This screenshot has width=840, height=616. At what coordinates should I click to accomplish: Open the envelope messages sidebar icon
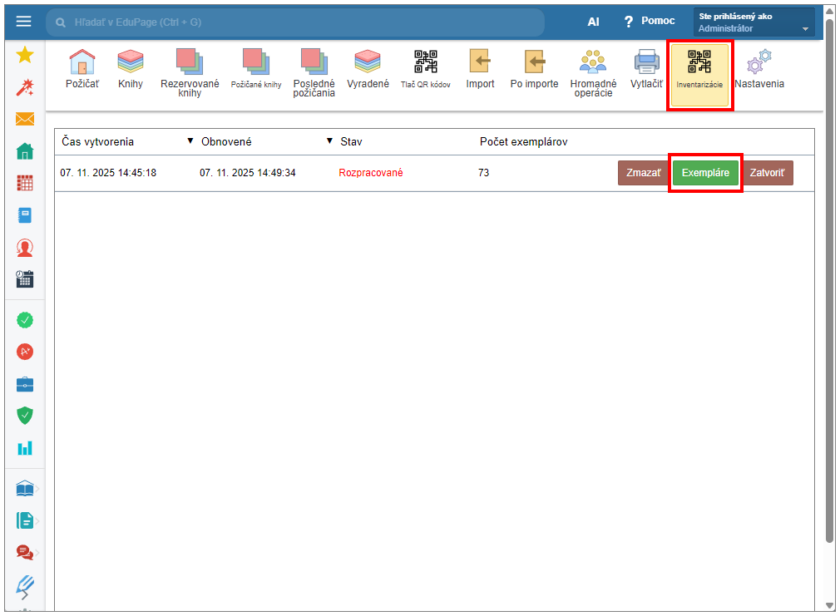click(x=25, y=119)
